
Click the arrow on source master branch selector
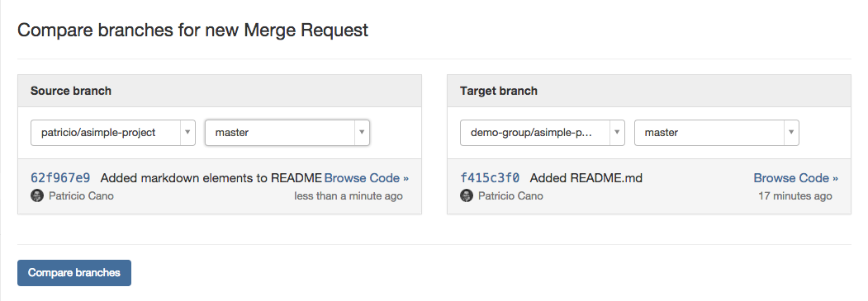[362, 133]
